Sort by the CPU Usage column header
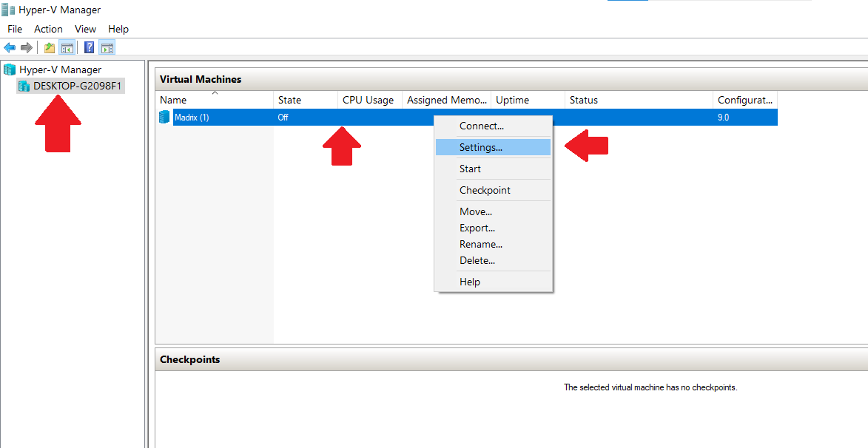 click(x=370, y=100)
